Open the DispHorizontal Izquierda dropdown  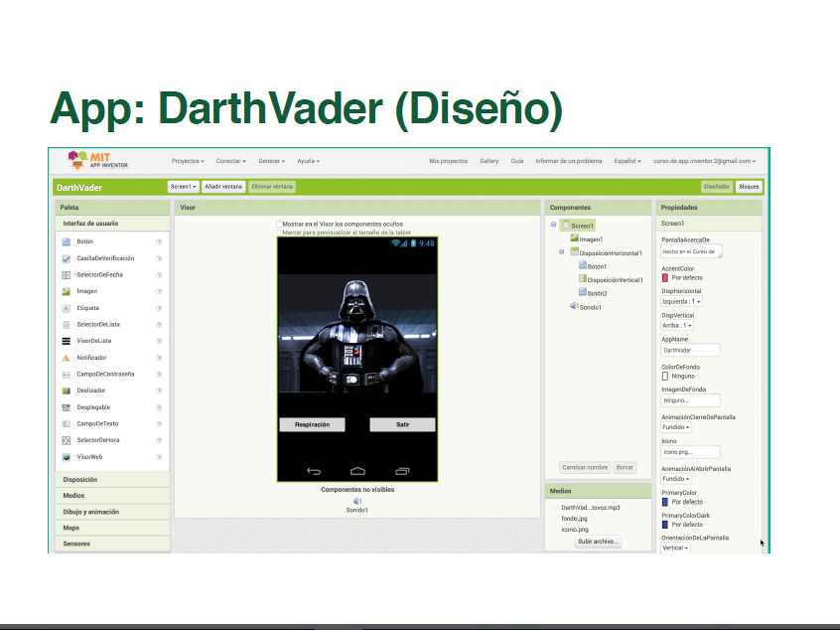tap(682, 301)
